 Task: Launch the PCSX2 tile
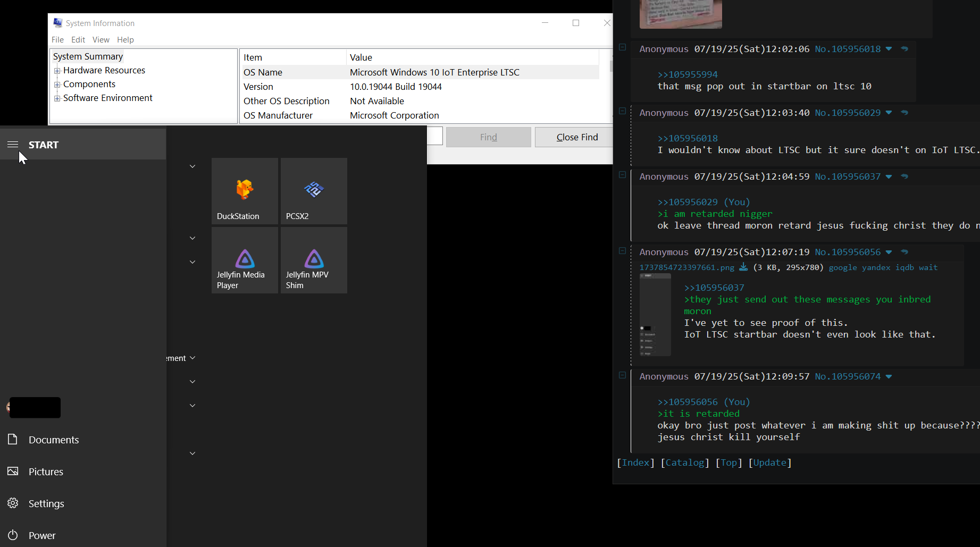point(314,191)
